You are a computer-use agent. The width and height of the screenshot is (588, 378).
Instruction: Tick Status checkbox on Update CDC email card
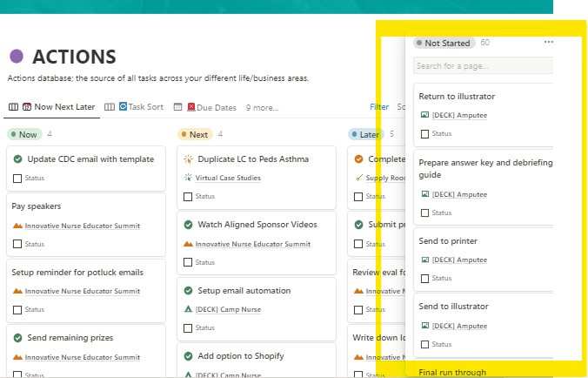pos(17,179)
